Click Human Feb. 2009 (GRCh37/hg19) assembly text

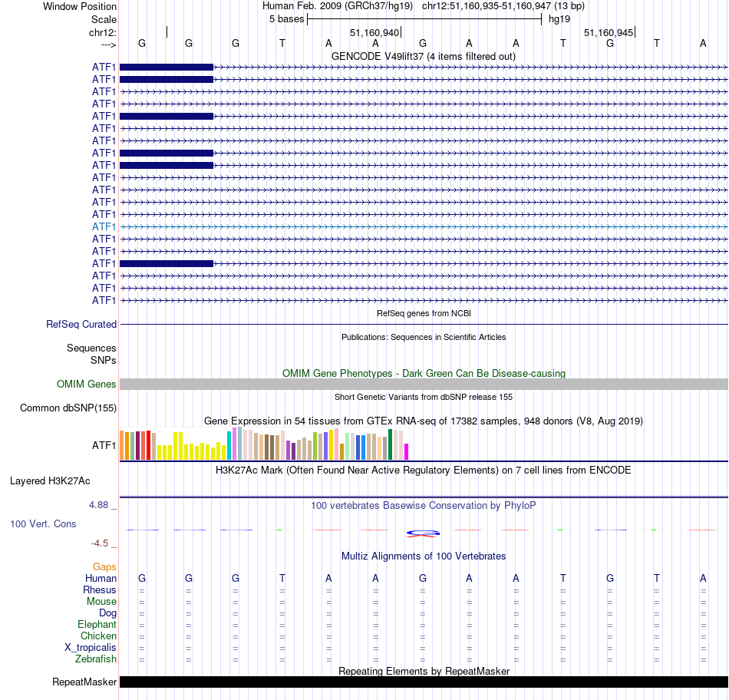click(338, 6)
